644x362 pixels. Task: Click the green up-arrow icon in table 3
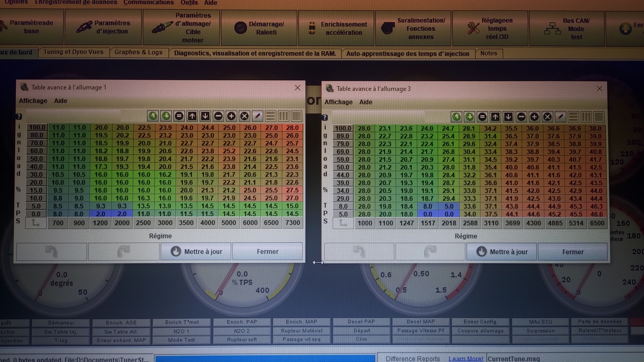(x=456, y=117)
